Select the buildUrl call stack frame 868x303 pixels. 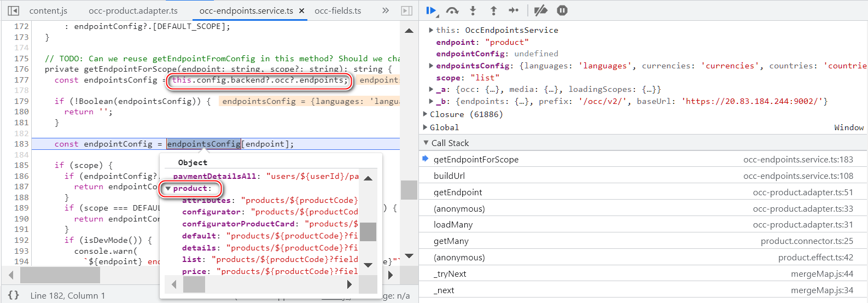point(449,176)
